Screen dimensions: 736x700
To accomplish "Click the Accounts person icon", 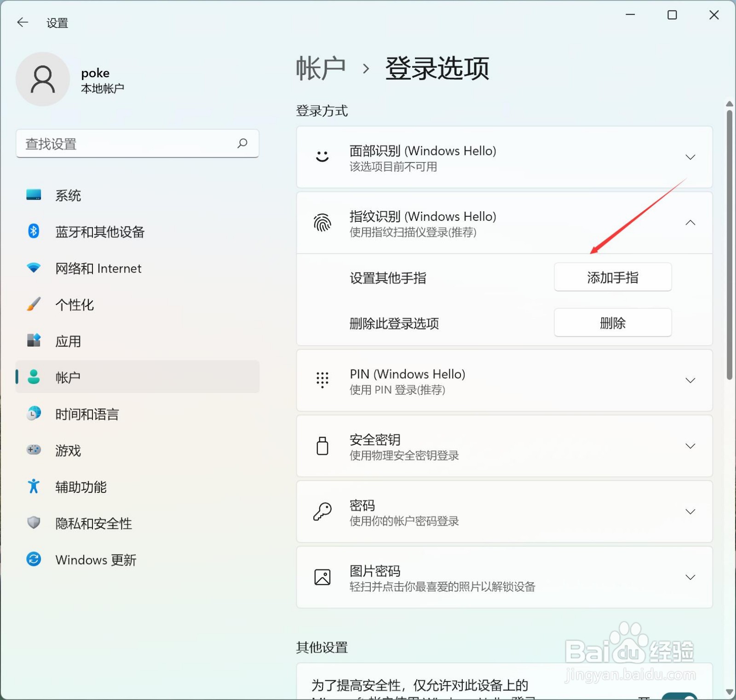I will click(34, 377).
